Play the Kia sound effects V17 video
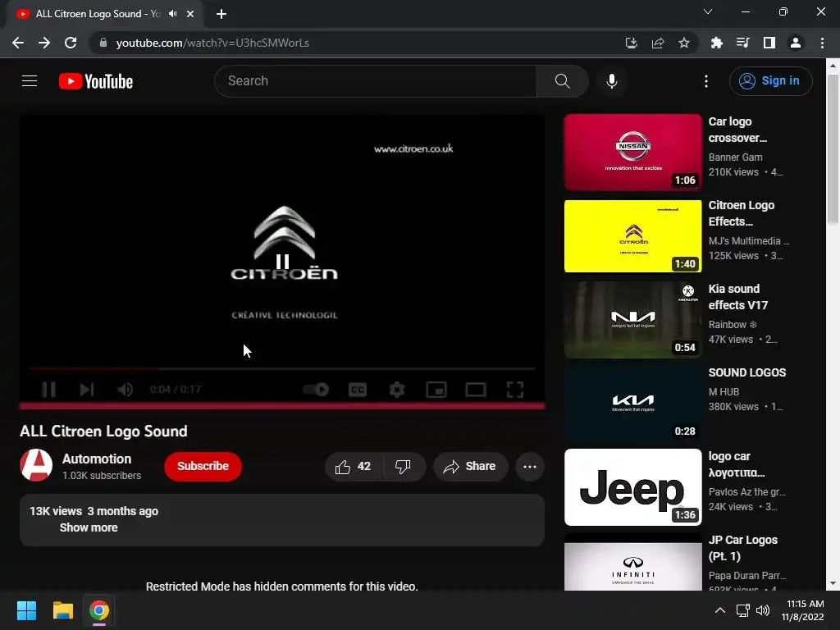The width and height of the screenshot is (840, 630). click(632, 320)
